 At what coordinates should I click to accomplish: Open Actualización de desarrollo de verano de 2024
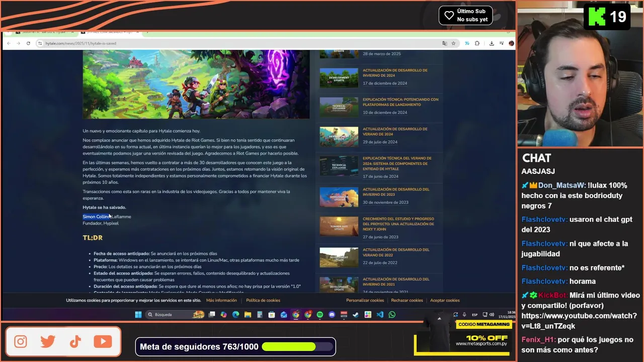point(395,131)
